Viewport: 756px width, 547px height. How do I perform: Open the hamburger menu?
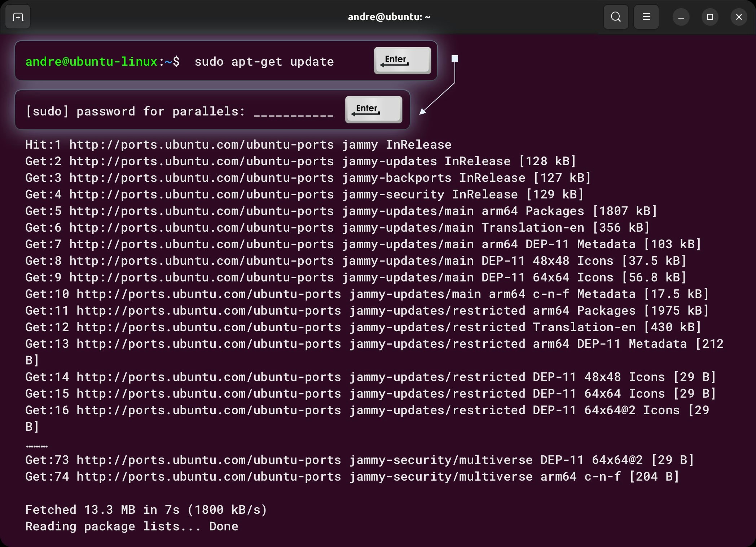(646, 17)
